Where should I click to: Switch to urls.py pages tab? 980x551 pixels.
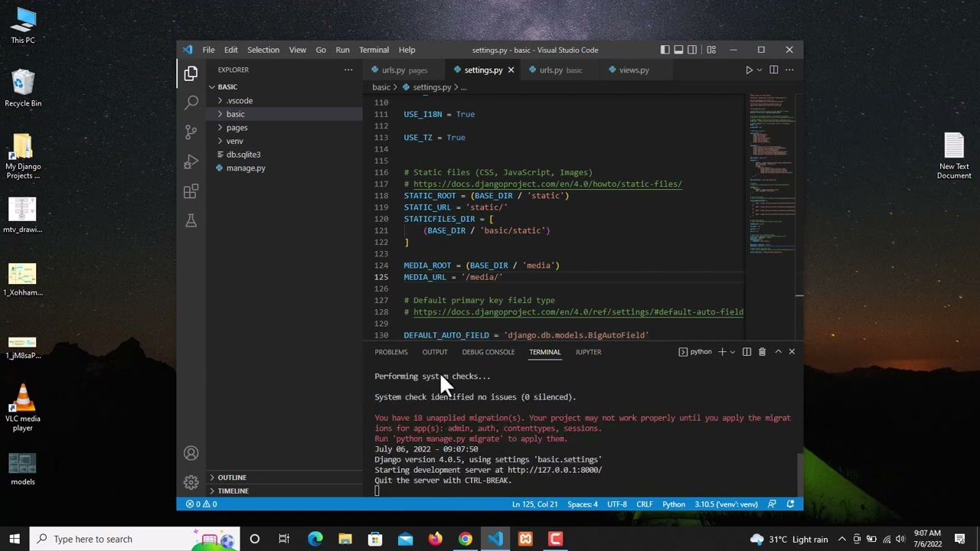tap(404, 70)
